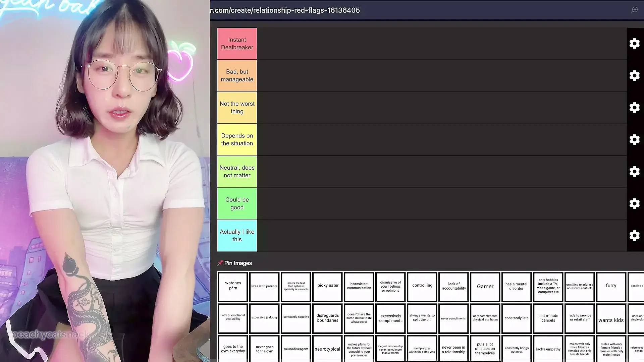Select the 'picky eater' tile
Viewport: 644px width, 362px height.
(x=328, y=286)
